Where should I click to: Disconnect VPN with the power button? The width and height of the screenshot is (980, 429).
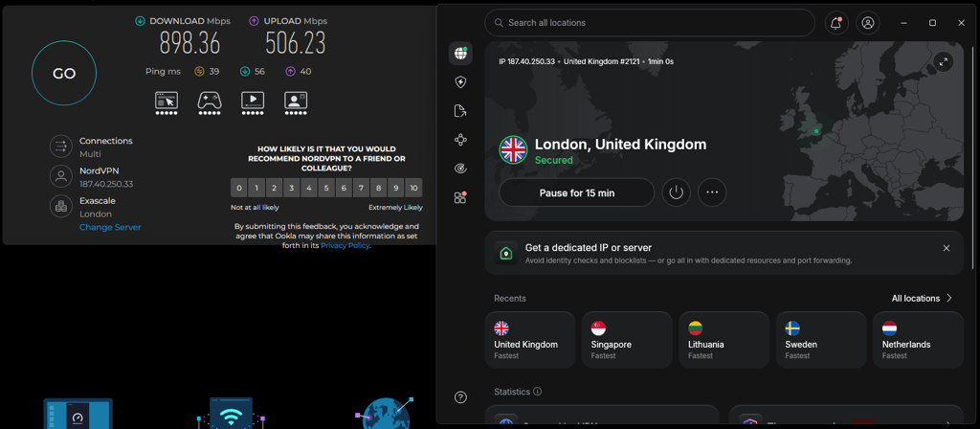click(677, 192)
